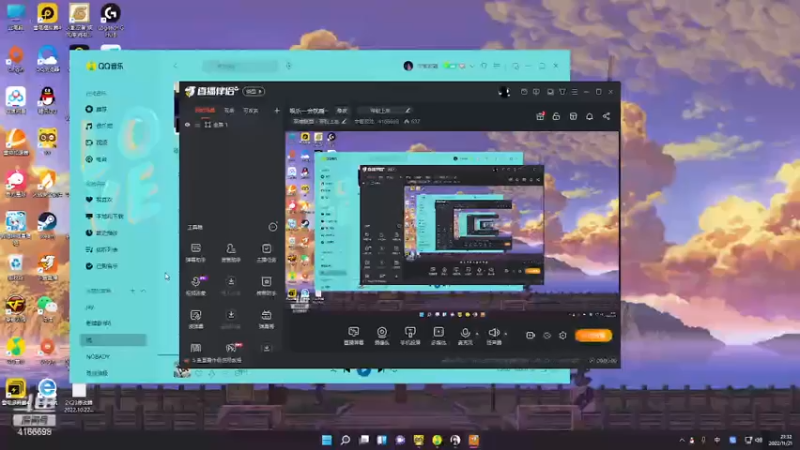Add the multimedia source icon in bottom bar
The width and height of the screenshot is (800, 450).
tap(438, 335)
